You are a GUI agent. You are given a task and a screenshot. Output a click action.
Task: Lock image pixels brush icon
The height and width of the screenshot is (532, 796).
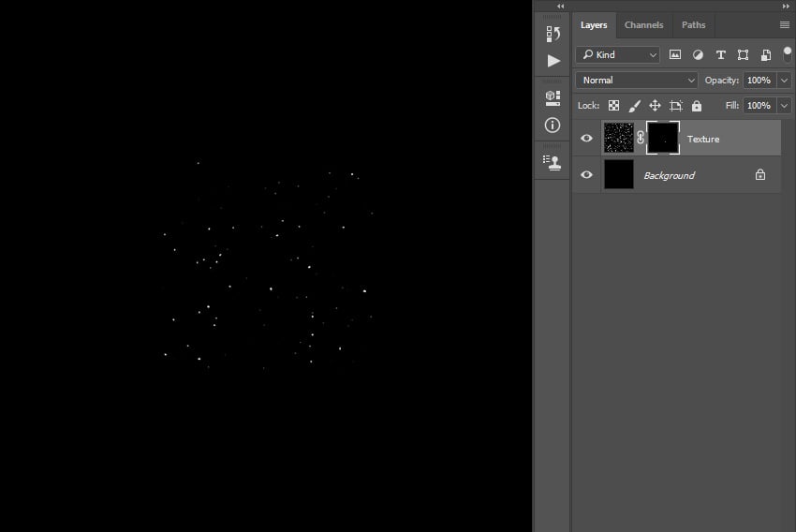click(634, 106)
